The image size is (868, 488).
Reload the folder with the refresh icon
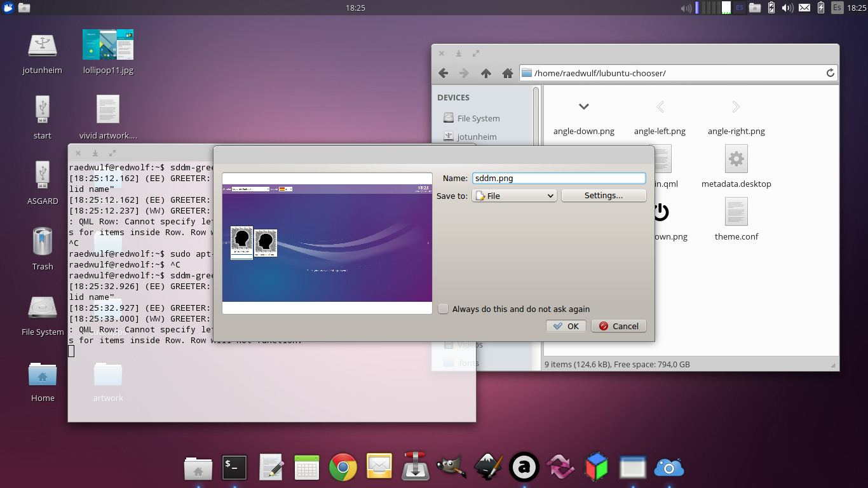pyautogui.click(x=830, y=73)
